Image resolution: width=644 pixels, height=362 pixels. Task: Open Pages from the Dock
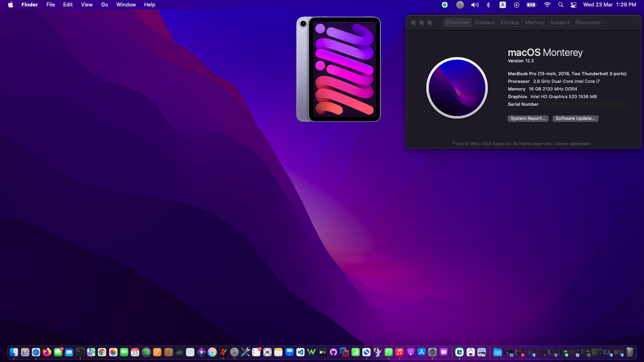coord(157,352)
